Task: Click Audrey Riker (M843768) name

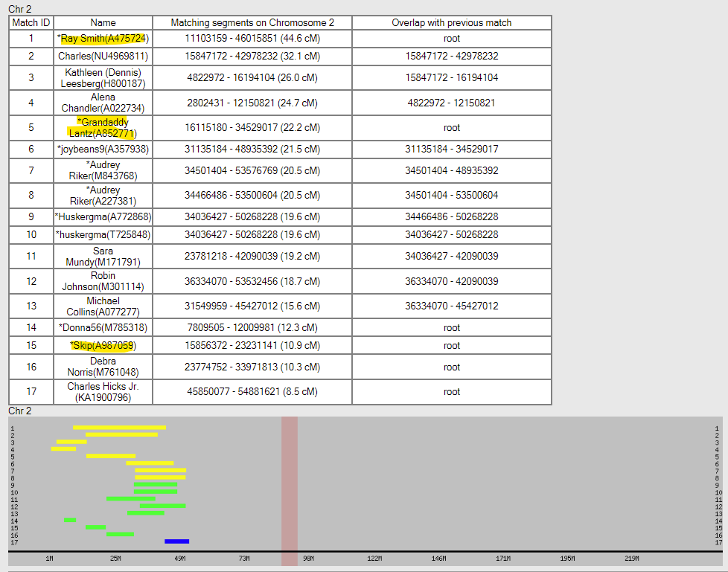Action: pyautogui.click(x=103, y=170)
